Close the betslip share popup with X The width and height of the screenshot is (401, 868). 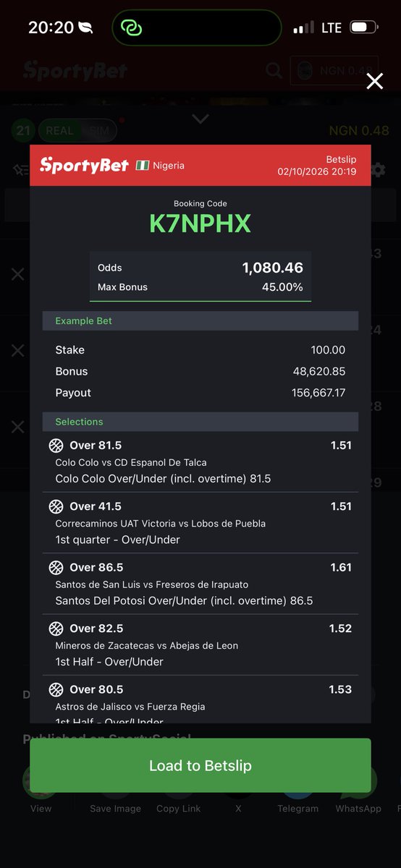[x=374, y=81]
